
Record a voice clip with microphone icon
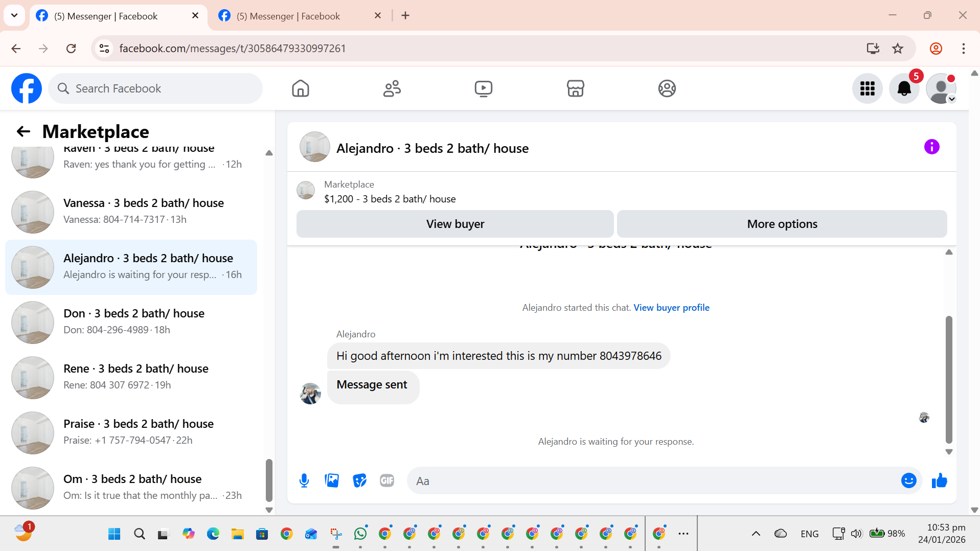click(304, 480)
